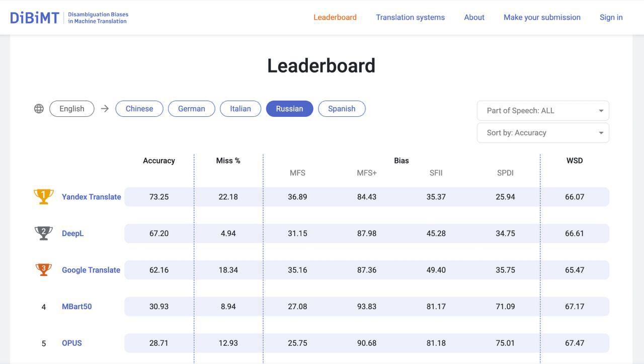Click the bronze third-place trophy icon
Image resolution: width=644 pixels, height=364 pixels.
click(44, 270)
